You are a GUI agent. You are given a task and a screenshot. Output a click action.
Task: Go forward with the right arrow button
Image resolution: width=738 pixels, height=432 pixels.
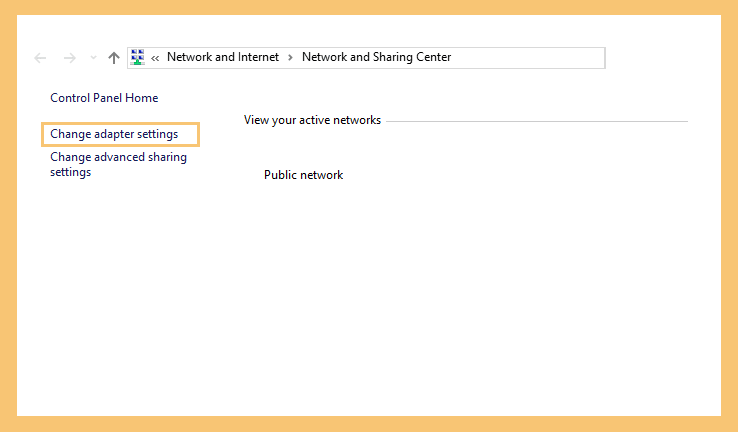(x=70, y=58)
